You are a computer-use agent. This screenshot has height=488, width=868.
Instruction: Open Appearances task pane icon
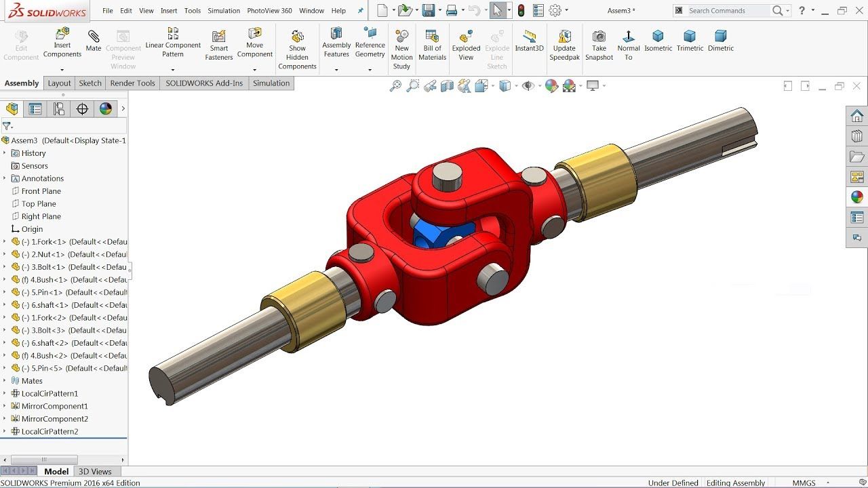[x=857, y=197]
